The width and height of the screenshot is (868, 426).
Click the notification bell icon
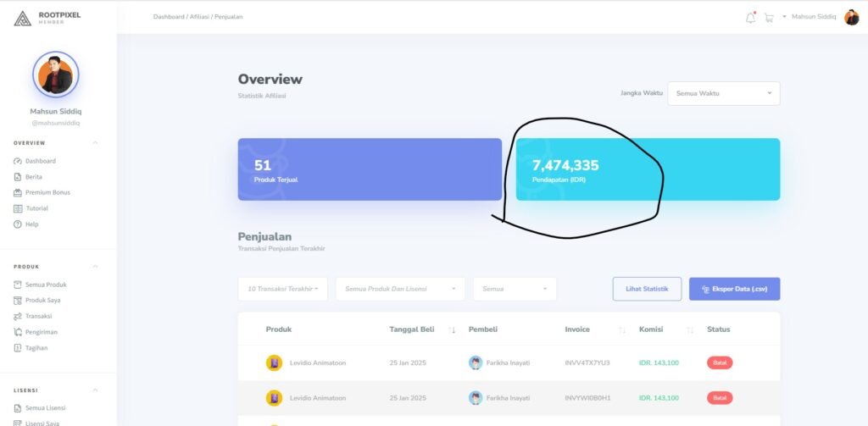[750, 18]
